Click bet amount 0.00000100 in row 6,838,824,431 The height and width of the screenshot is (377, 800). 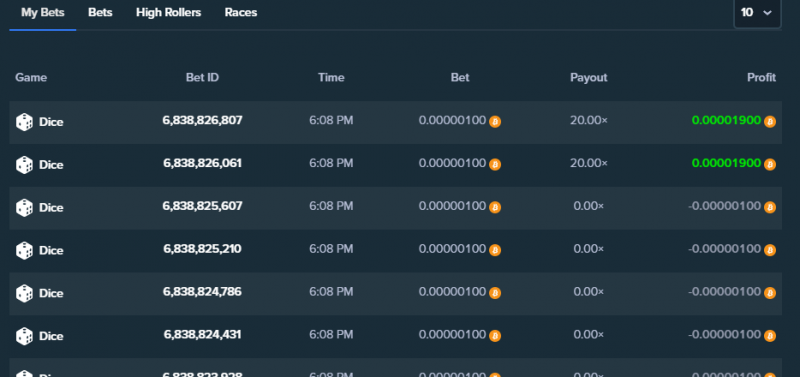453,335
